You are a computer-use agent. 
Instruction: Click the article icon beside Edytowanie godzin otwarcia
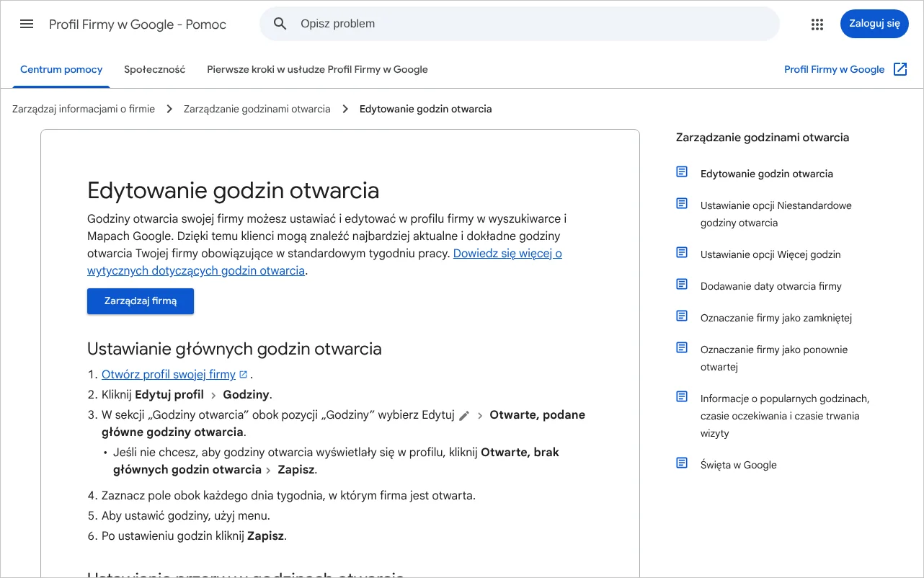pos(682,172)
